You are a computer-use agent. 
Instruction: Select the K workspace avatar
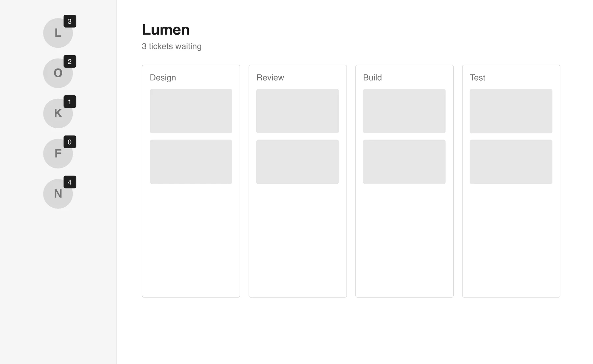[58, 113]
